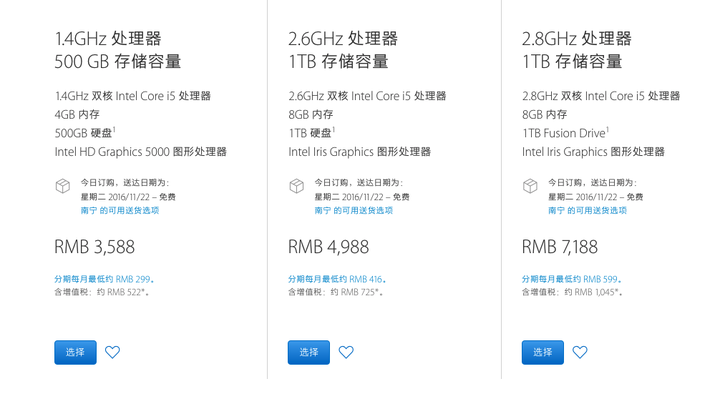This screenshot has width=720, height=394.
Task: Choose the RMB 7,188 model via 选择
Action: tap(543, 352)
